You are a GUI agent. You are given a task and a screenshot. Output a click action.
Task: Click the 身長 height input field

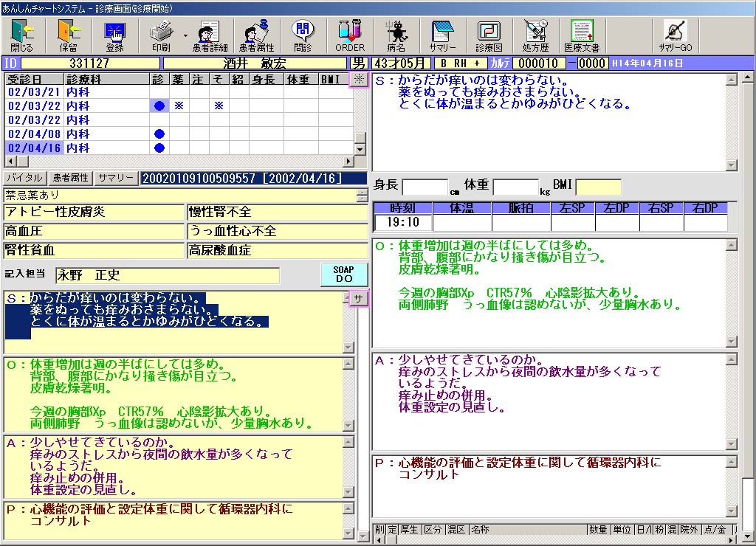click(x=425, y=187)
